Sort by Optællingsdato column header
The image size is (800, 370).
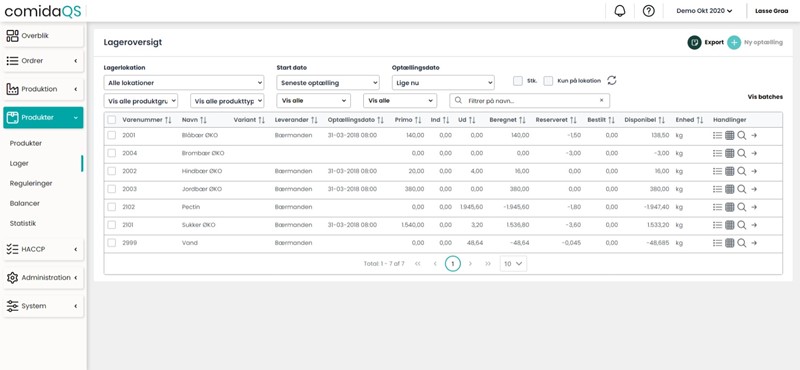pos(356,120)
